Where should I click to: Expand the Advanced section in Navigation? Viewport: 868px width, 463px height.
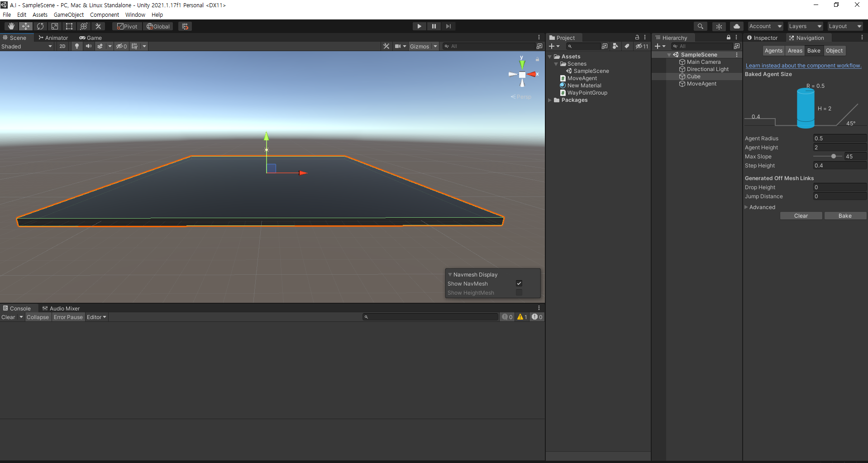click(x=746, y=207)
